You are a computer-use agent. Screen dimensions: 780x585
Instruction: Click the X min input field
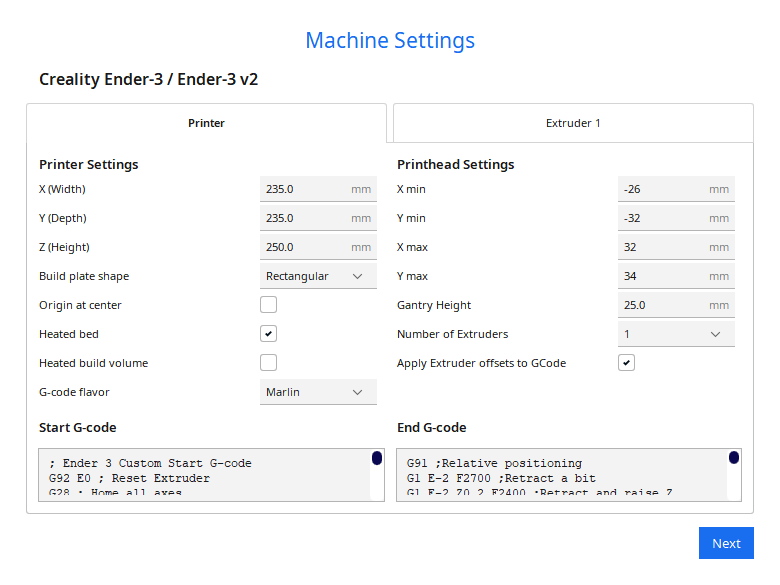pyautogui.click(x=676, y=189)
